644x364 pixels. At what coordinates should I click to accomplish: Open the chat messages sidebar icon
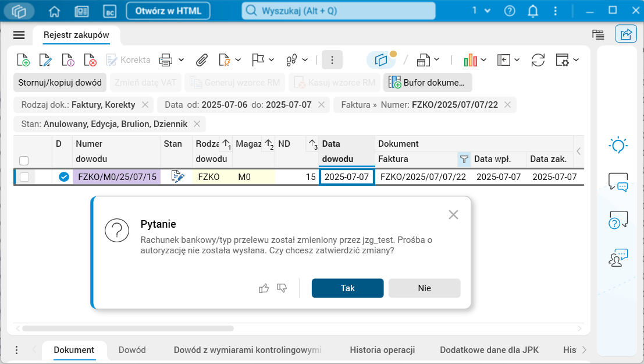point(618,182)
